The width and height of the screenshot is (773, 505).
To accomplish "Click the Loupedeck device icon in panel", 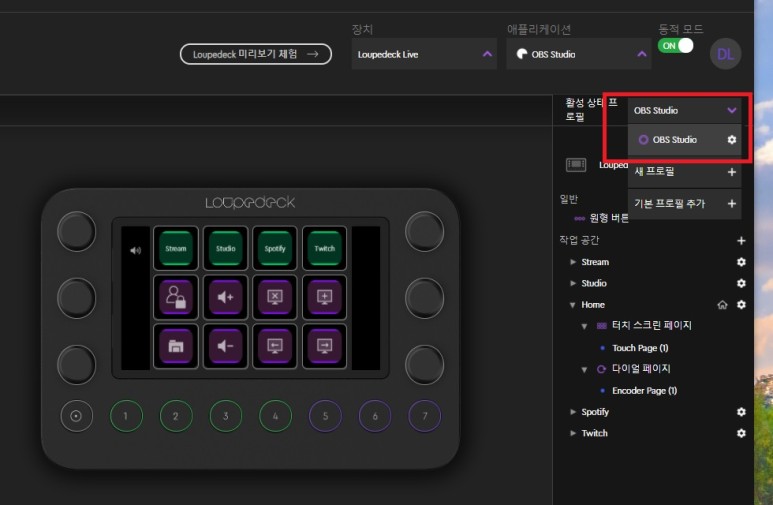I will (x=576, y=165).
